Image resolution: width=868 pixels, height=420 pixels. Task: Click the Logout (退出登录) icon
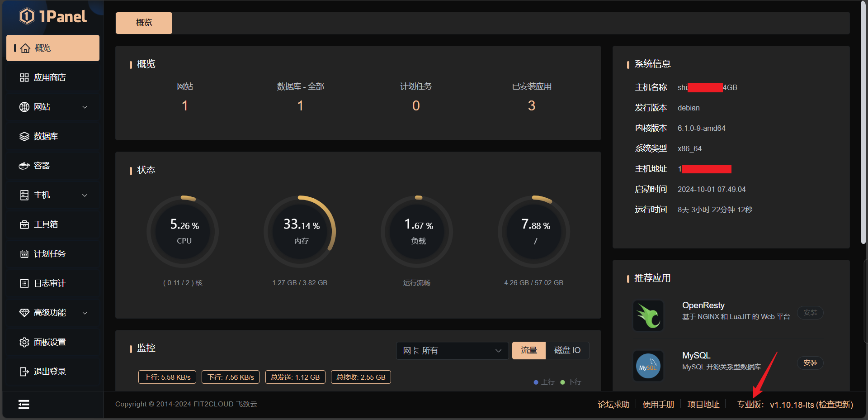tap(24, 372)
